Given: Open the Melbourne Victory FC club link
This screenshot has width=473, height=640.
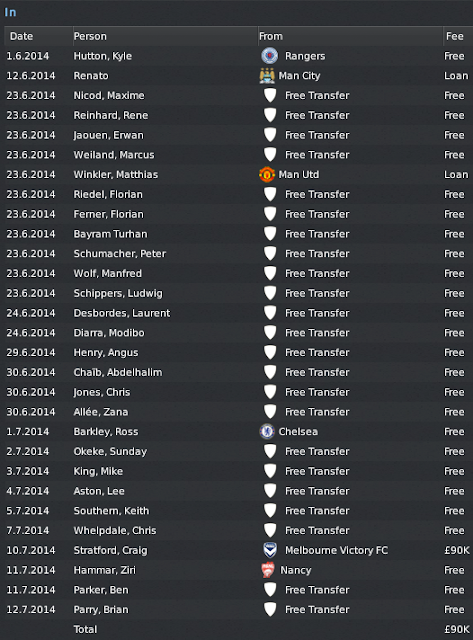Looking at the screenshot, I should 336,551.
